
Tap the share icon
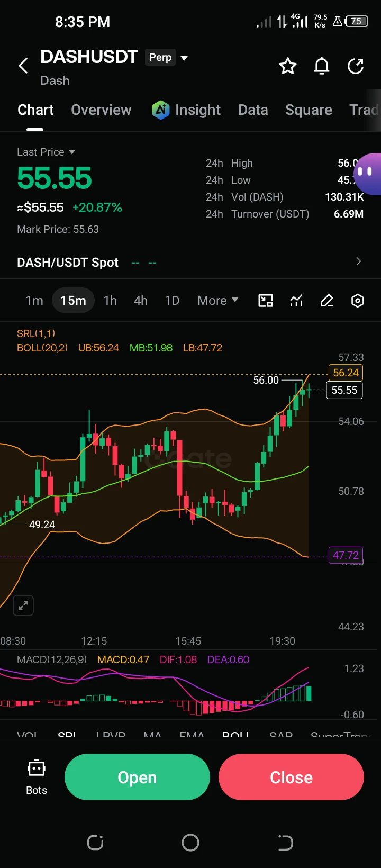356,66
